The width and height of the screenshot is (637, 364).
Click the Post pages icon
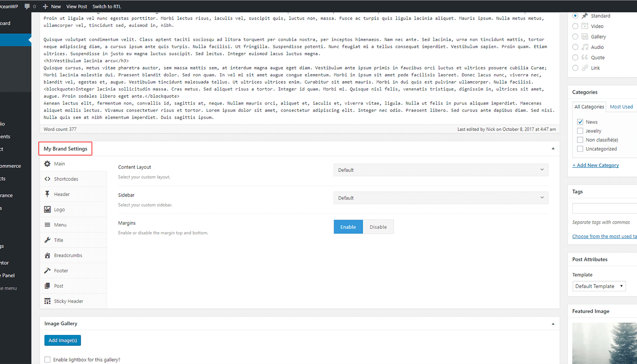(47, 286)
